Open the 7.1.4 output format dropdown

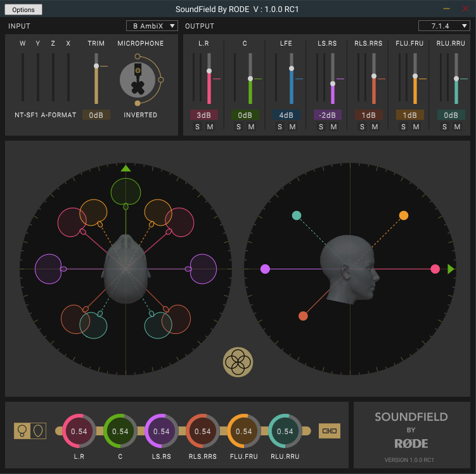click(444, 26)
